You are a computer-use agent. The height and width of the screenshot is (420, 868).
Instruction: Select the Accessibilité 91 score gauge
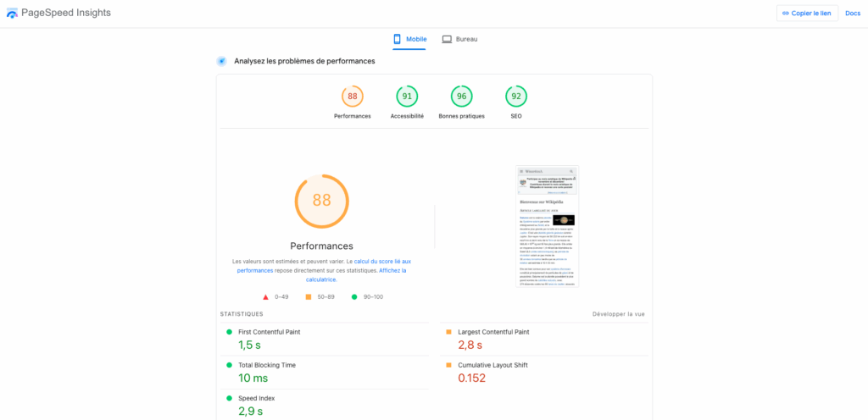pyautogui.click(x=407, y=97)
